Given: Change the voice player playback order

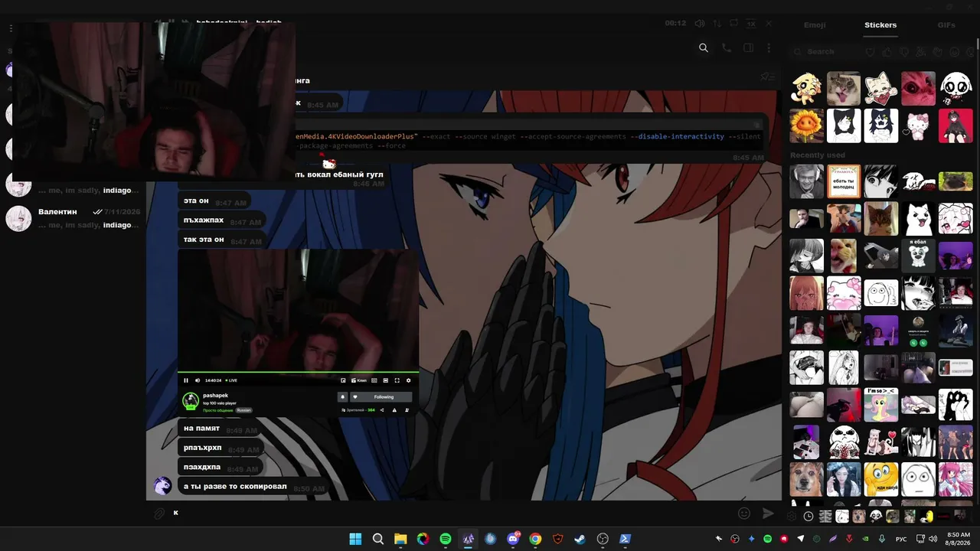Looking at the screenshot, I should (717, 24).
